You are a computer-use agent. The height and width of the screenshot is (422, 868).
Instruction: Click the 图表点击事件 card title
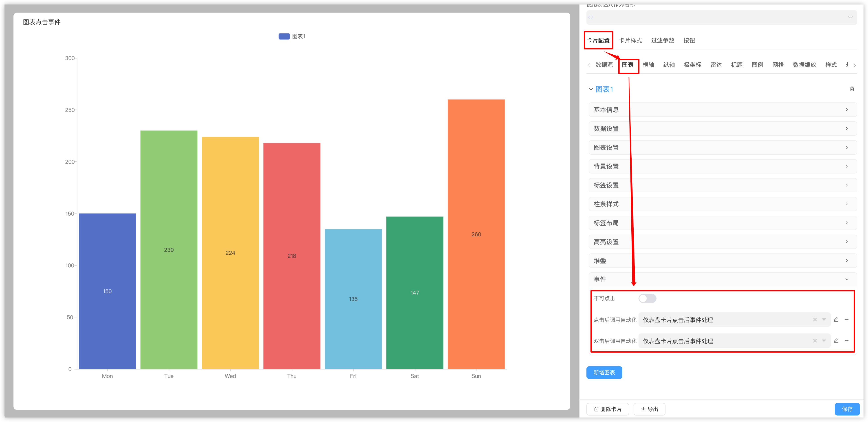tap(42, 22)
